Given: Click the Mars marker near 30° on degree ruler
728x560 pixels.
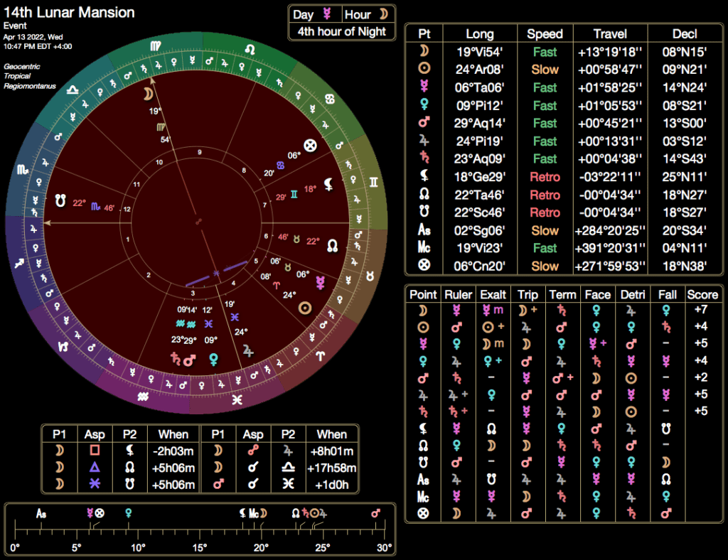Looking at the screenshot, I should (x=375, y=512).
